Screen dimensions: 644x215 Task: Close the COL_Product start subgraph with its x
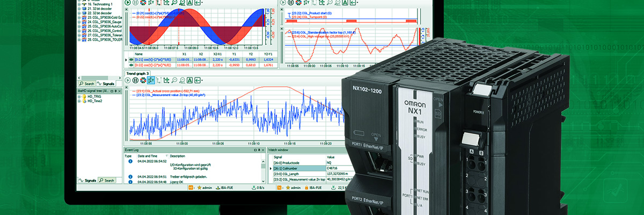(281, 9)
